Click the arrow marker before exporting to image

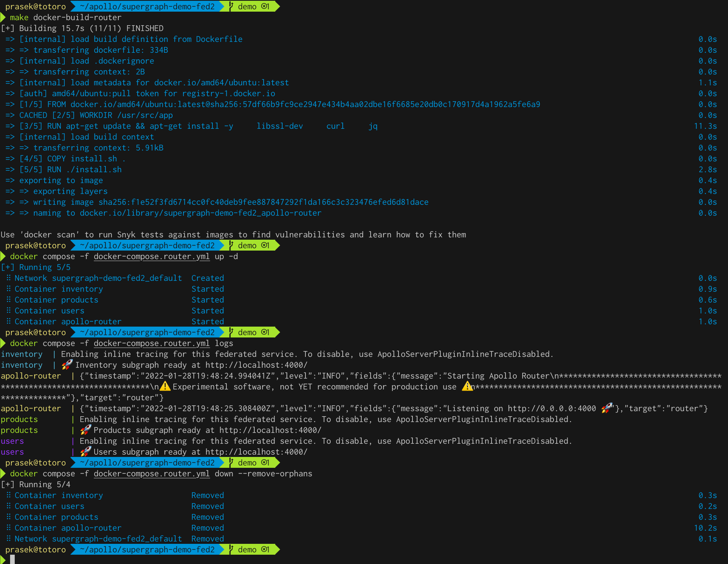[10, 180]
